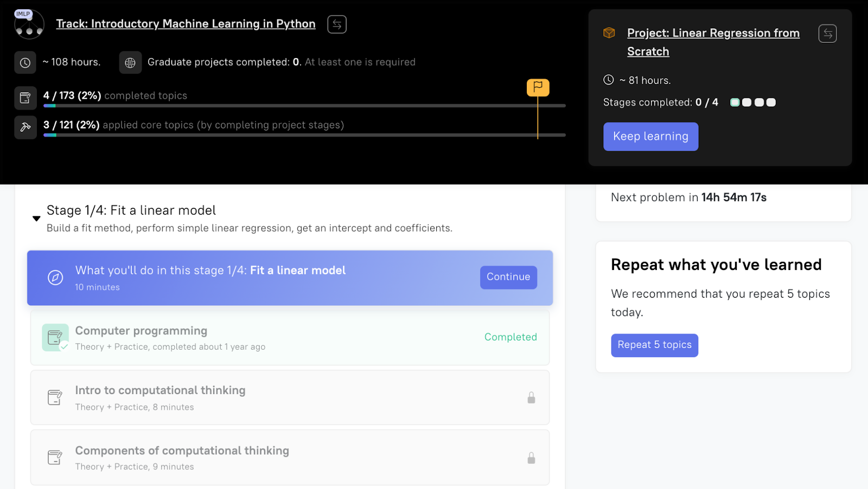Click the yellow flag marker on progress bar
This screenshot has width=868, height=489.
point(538,87)
